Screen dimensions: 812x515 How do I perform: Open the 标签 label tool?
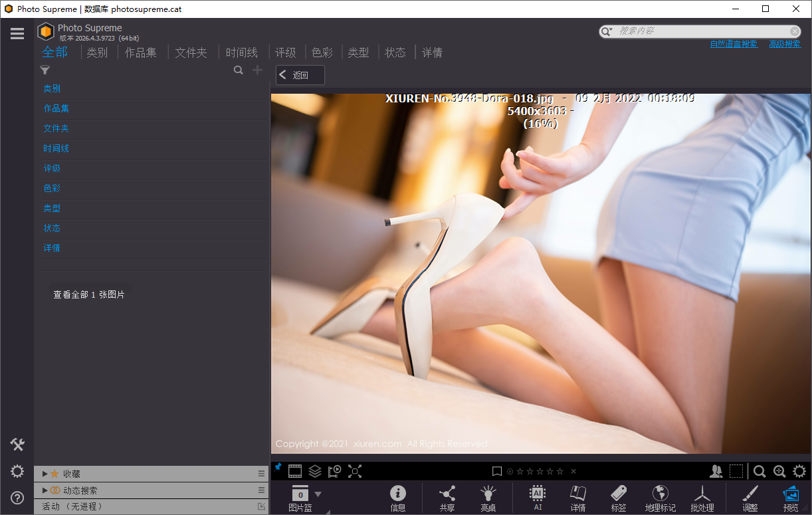[x=619, y=498]
